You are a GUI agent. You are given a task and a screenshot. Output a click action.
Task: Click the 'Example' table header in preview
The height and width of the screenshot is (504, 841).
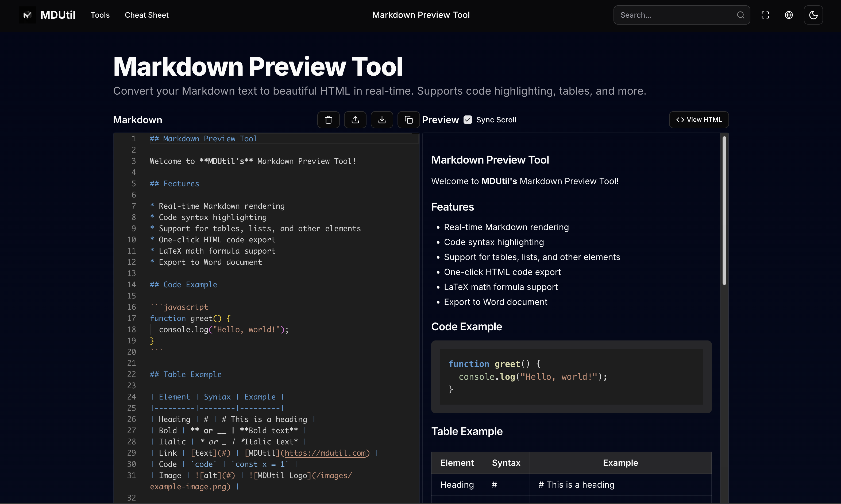(x=620, y=463)
